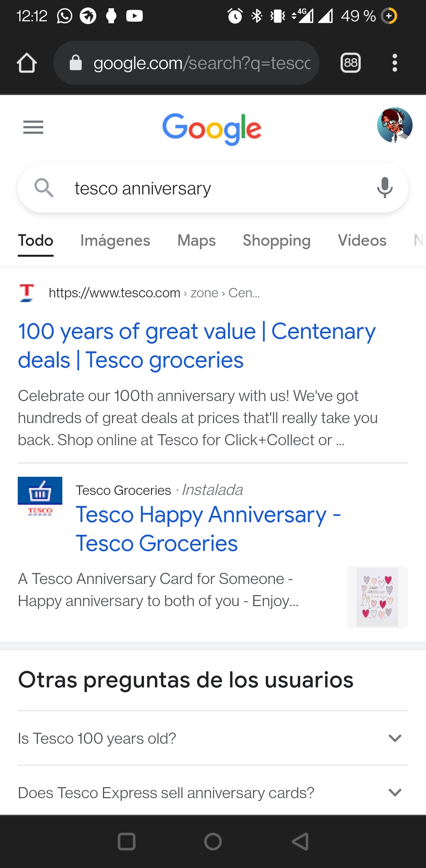Tap the anniversary card thumbnail image
Viewport: 426px width, 868px height.
[377, 597]
